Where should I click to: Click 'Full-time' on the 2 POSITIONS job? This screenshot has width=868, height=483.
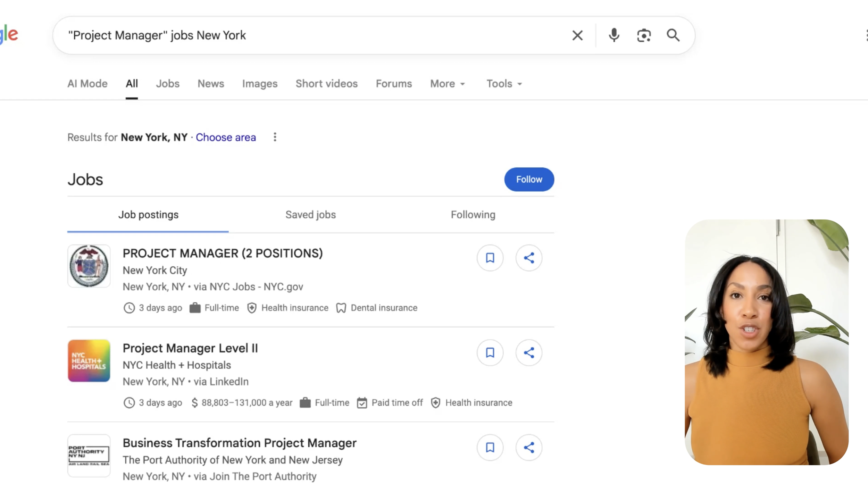pyautogui.click(x=222, y=308)
